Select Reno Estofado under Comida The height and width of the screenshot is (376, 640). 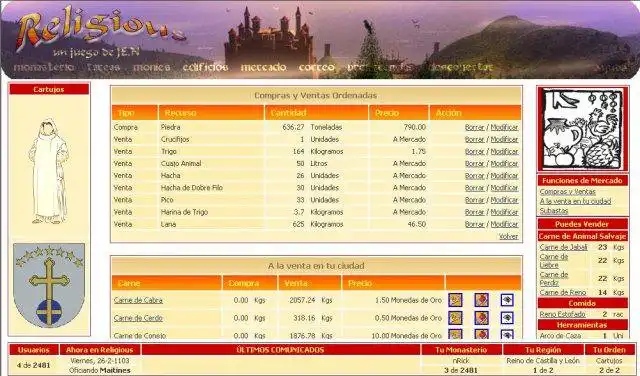pos(562,314)
